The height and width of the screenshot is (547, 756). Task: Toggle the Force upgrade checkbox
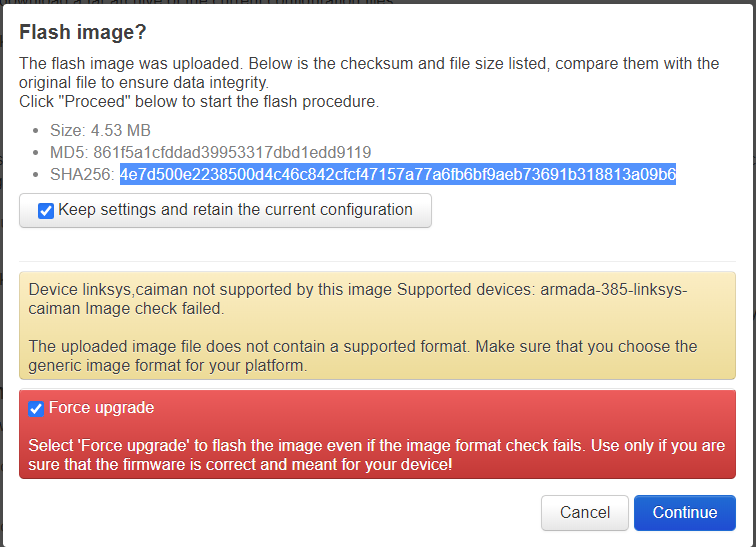[x=36, y=409]
